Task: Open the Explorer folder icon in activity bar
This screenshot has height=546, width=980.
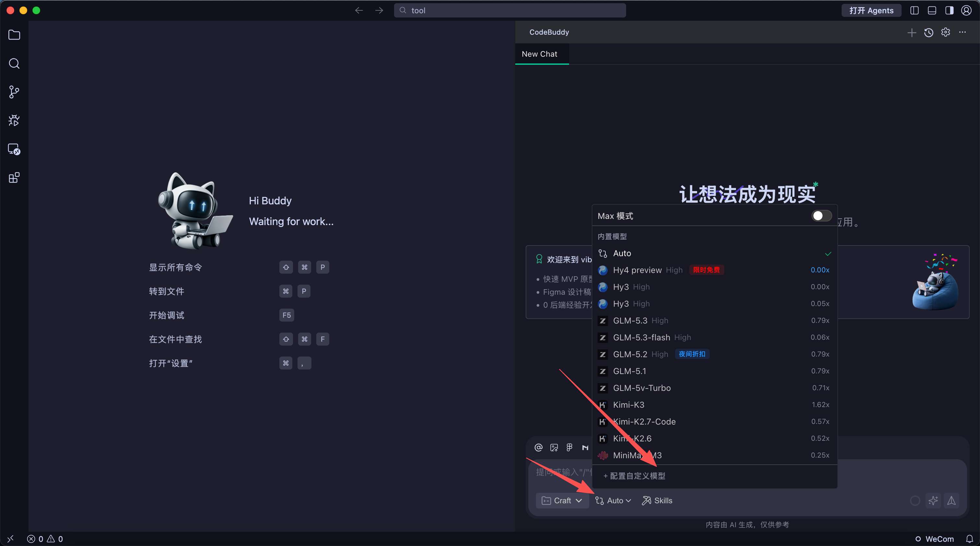Action: tap(14, 35)
